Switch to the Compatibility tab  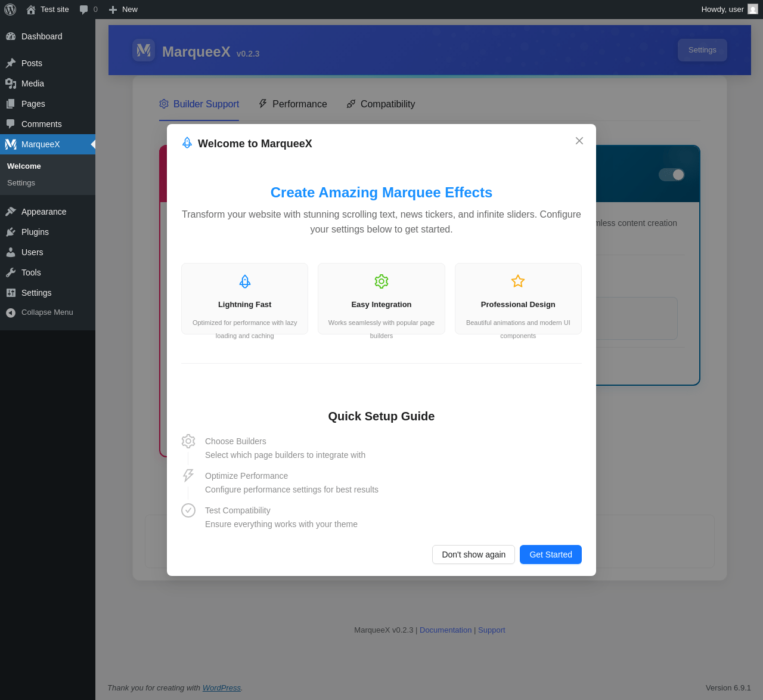(x=381, y=104)
